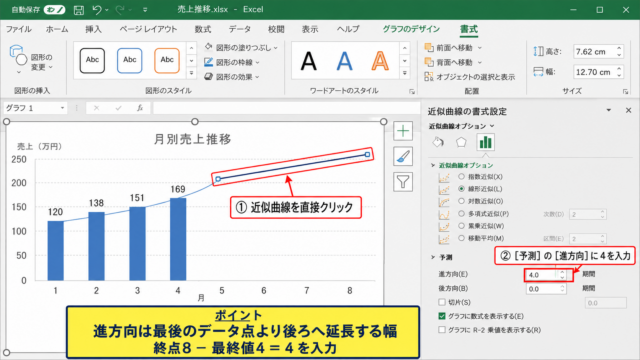
Task: Switch to the ホーム tab
Action: click(57, 29)
